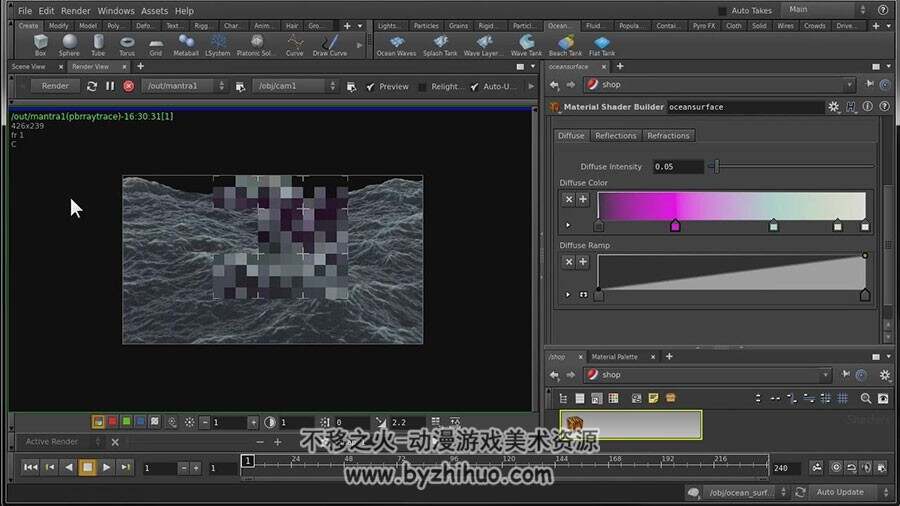900x506 pixels.
Task: Select the Draw Curve tool
Action: [x=329, y=45]
